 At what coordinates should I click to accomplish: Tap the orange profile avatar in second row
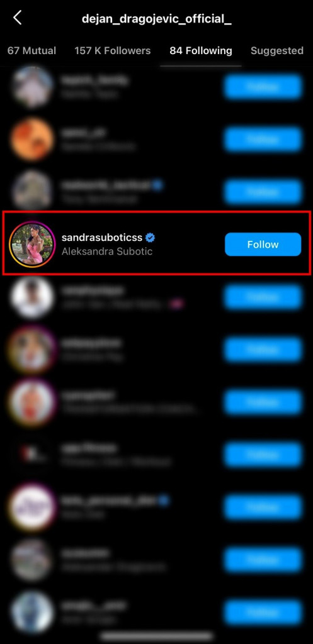[x=32, y=139]
